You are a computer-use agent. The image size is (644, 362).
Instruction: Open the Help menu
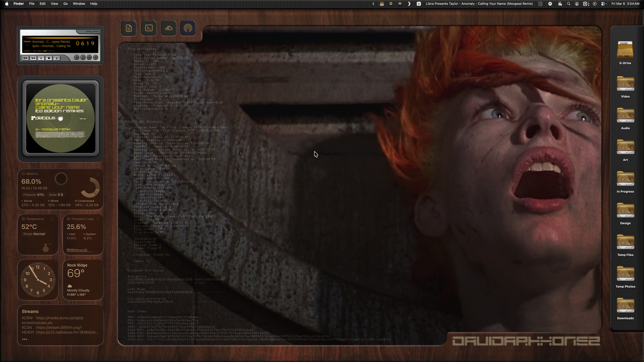click(x=94, y=4)
